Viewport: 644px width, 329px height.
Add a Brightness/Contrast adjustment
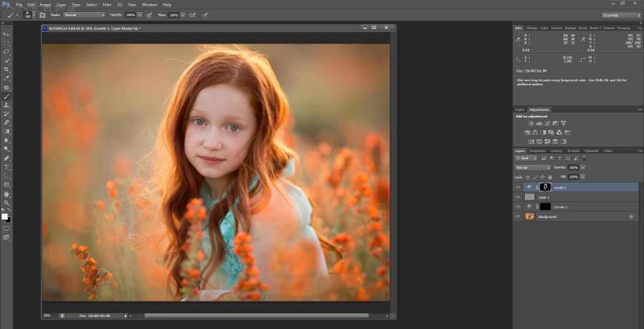531,124
